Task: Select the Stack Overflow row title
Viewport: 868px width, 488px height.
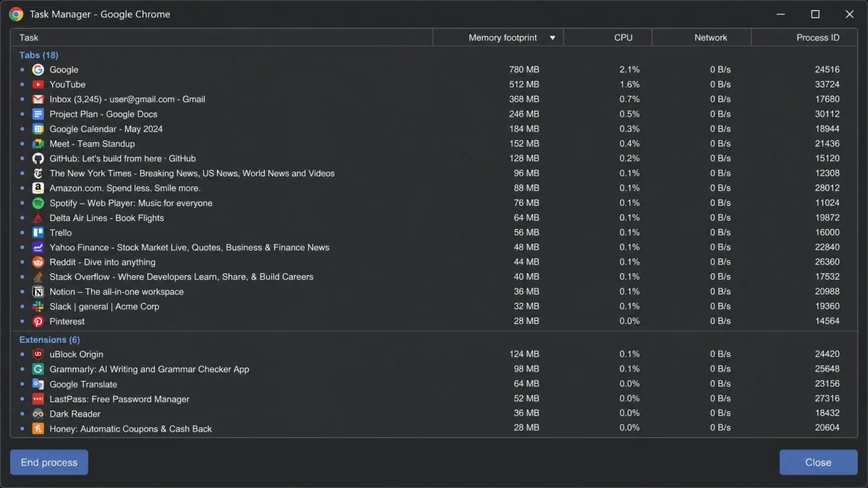Action: (x=182, y=277)
